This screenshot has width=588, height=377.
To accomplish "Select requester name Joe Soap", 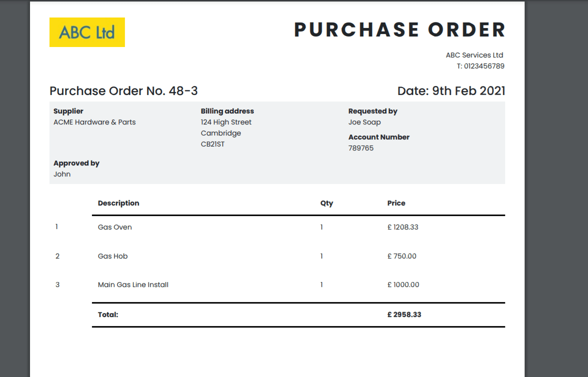I will pos(365,122).
